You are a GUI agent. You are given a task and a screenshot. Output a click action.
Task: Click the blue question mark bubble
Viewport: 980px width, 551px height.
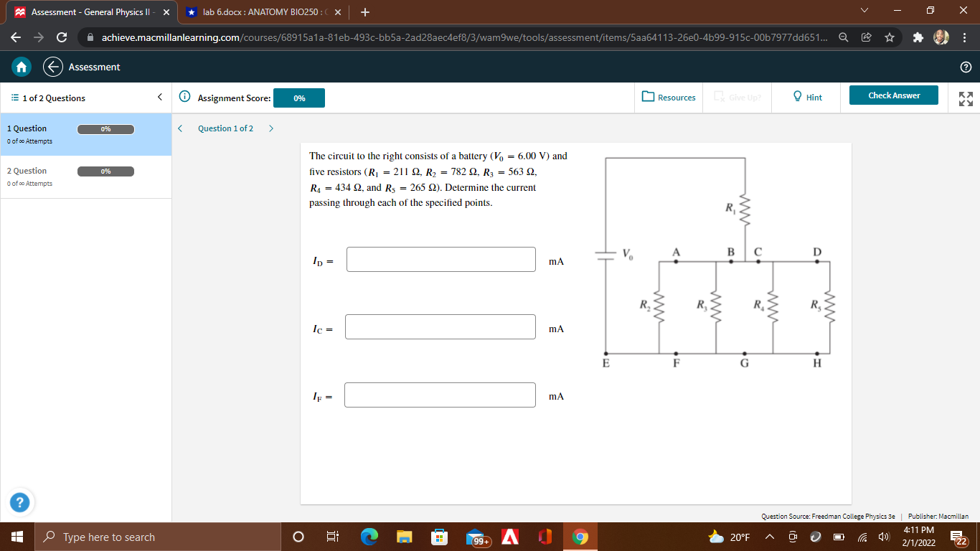[18, 502]
